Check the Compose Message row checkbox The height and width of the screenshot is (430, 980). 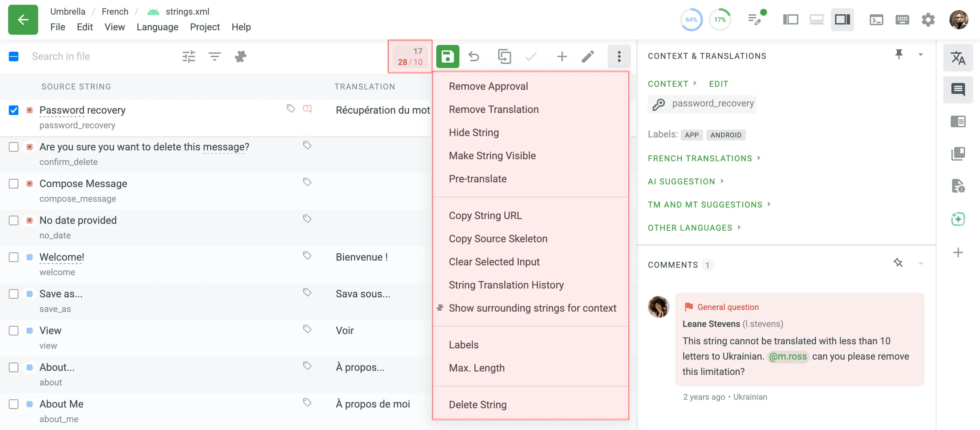coord(14,184)
